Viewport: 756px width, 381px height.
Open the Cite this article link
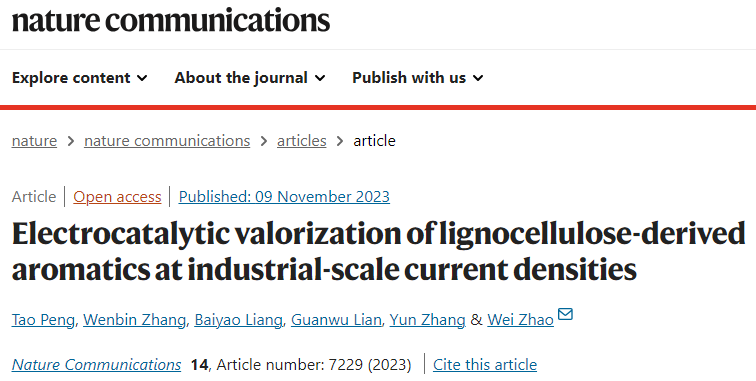[x=485, y=365]
